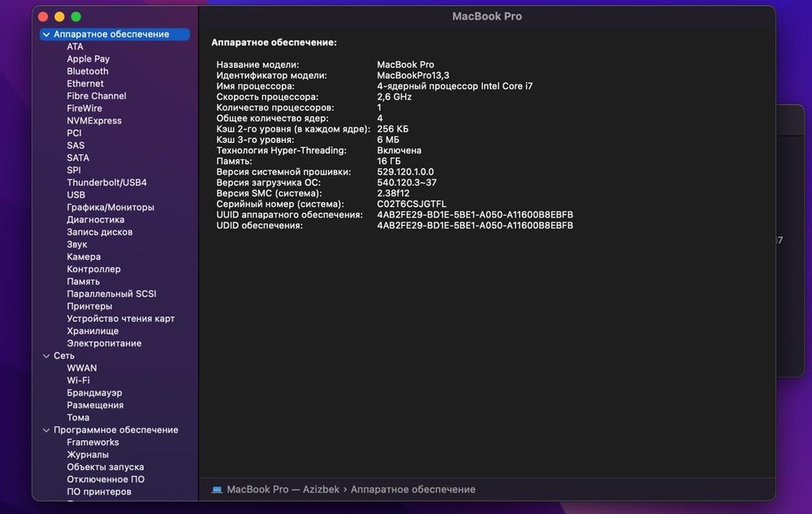This screenshot has height=514, width=812.
Task: Open Запись дисков entry
Action: [x=99, y=232]
